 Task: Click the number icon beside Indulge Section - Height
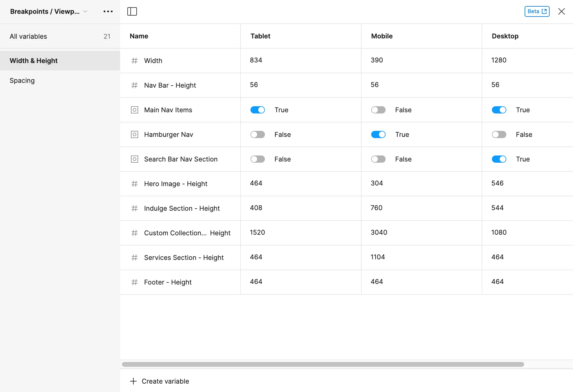[135, 208]
